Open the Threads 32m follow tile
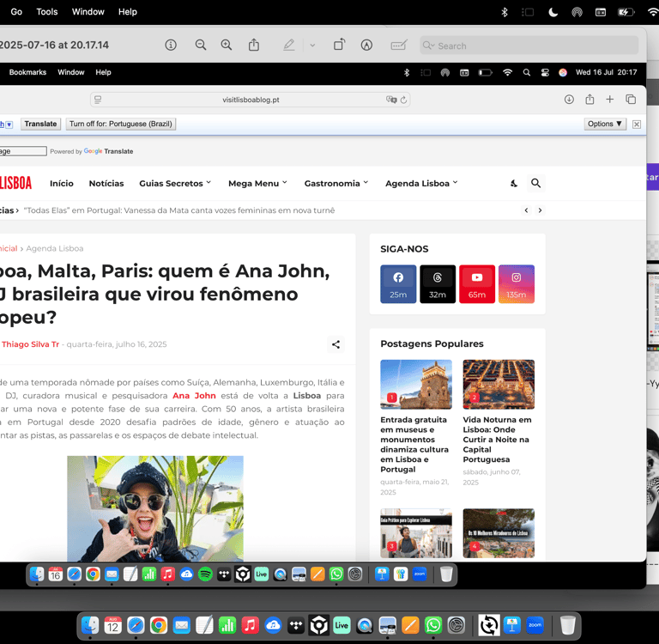 pos(438,284)
